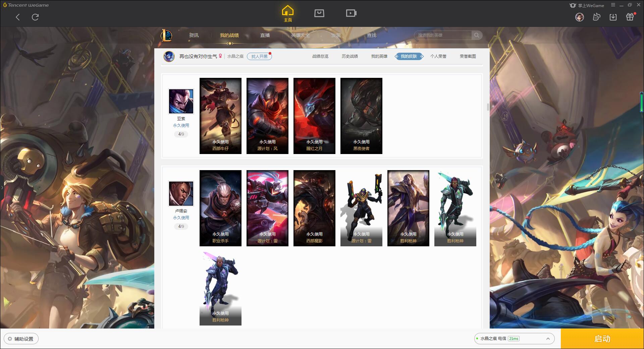
Task: Open the store bag icon
Action: coord(319,13)
